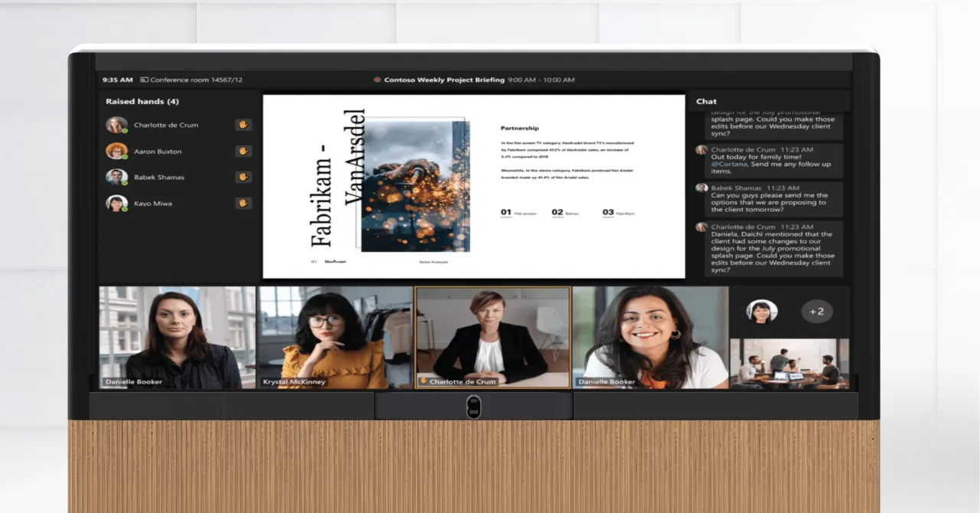Lower Aaron Buxton's raised hand
This screenshot has height=513, width=980.
click(243, 151)
